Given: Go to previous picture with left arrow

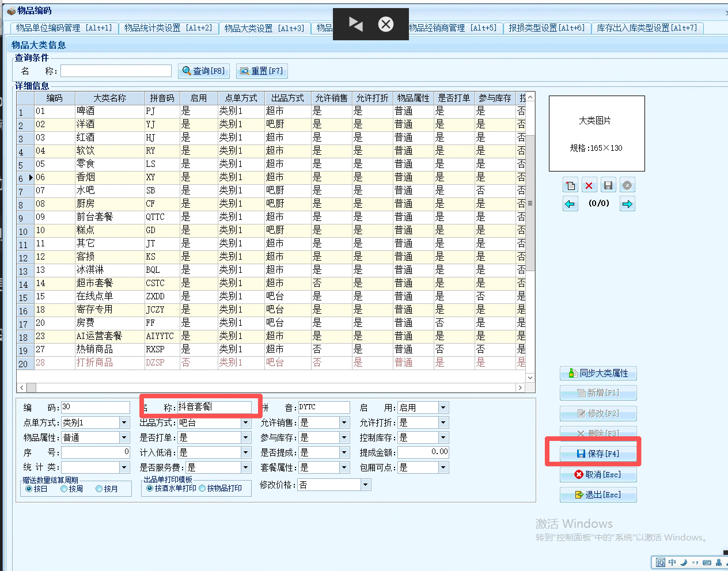Looking at the screenshot, I should point(570,204).
